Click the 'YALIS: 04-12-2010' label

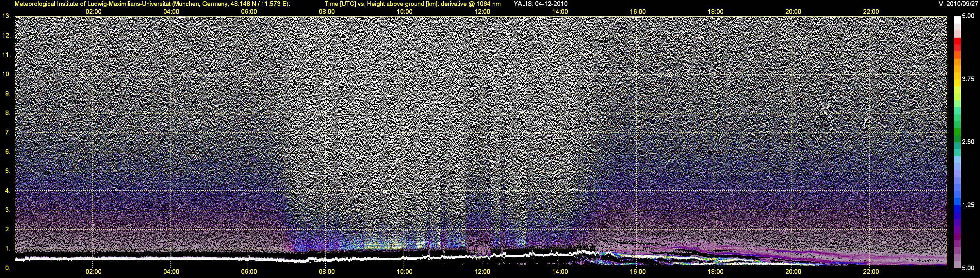point(541,4)
